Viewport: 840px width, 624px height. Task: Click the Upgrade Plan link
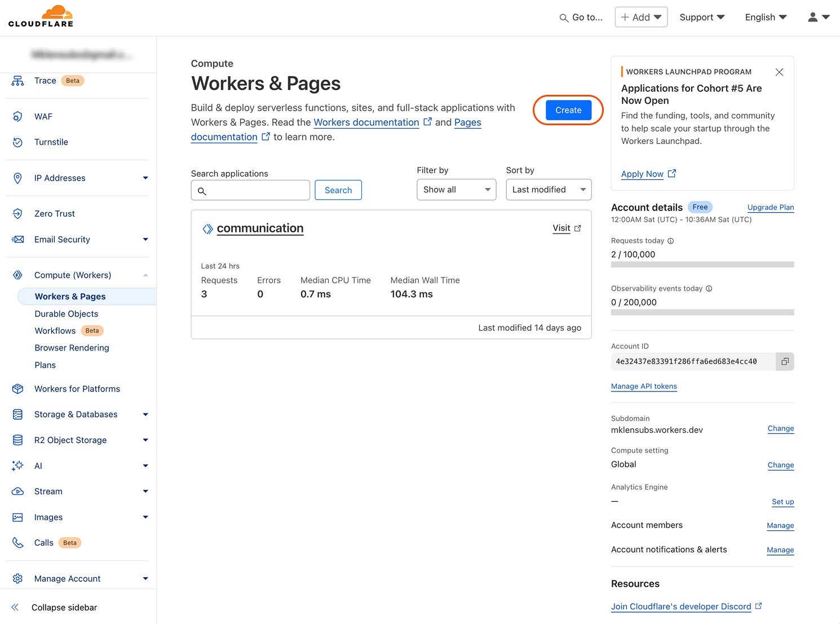[771, 208]
